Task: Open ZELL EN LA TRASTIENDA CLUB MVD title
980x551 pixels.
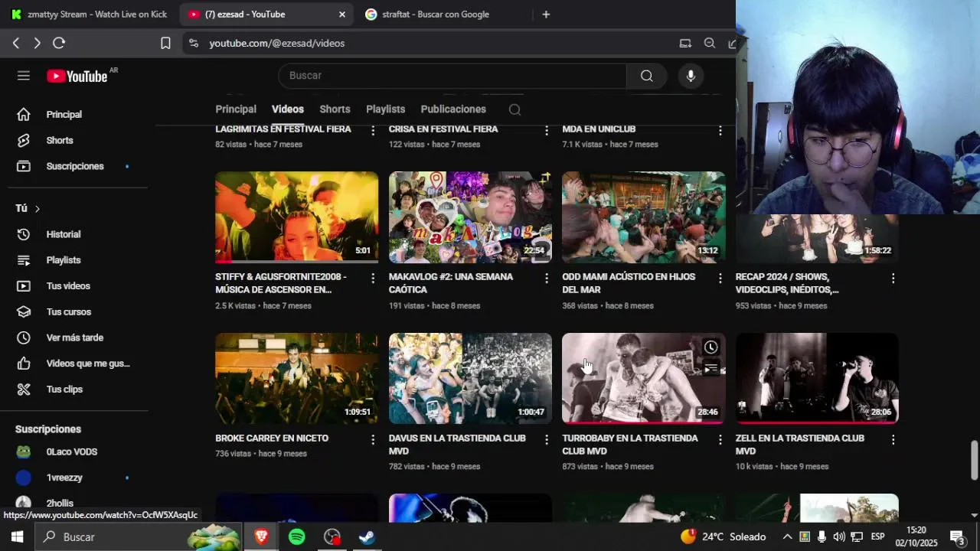Action: pos(800,445)
